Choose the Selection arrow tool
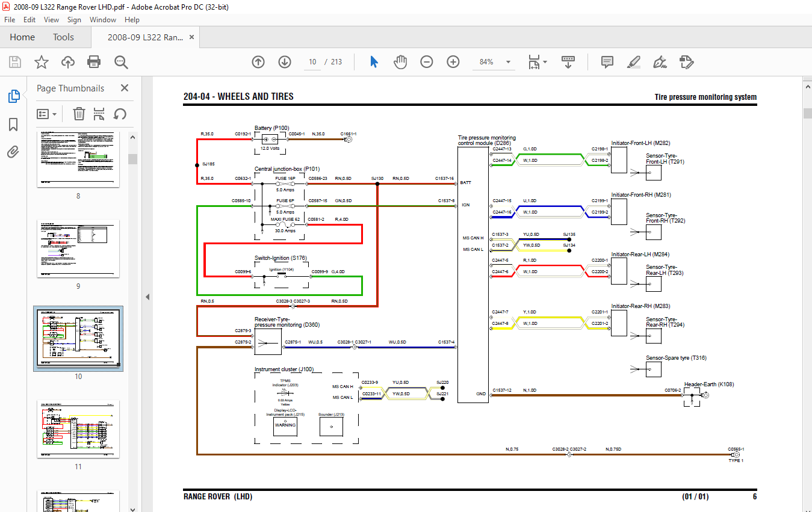This screenshot has height=512, width=812. click(374, 62)
